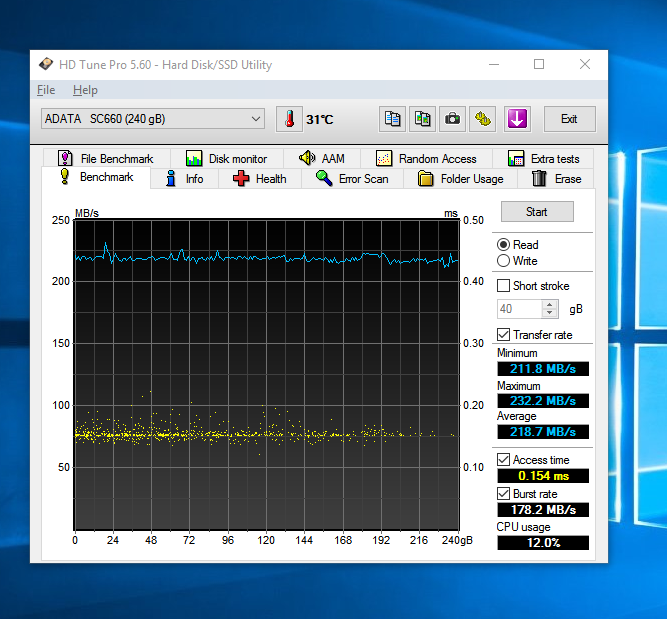This screenshot has width=667, height=619.
Task: Click the 31°C temperature reading
Action: pos(319,120)
